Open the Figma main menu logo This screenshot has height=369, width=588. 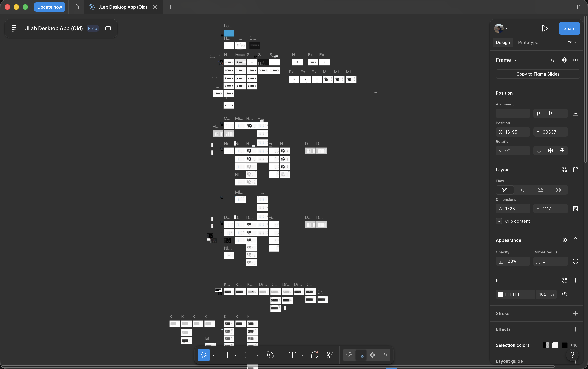[x=14, y=28]
